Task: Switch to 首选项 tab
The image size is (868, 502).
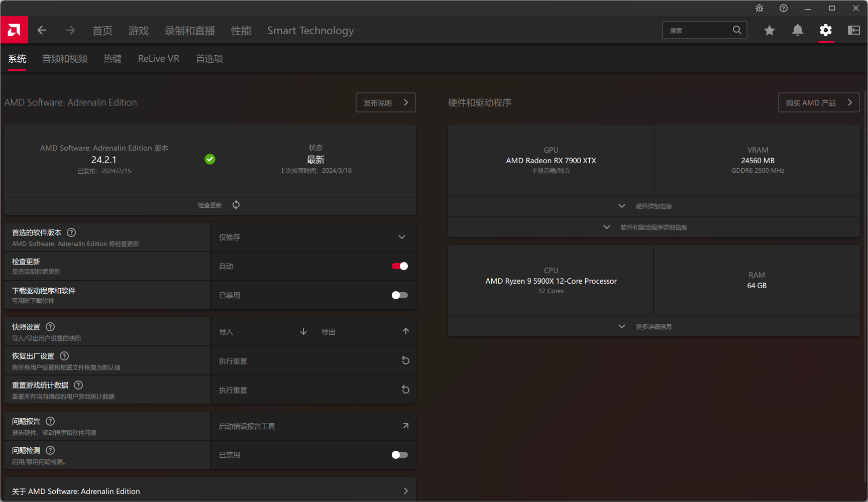Action: (209, 59)
